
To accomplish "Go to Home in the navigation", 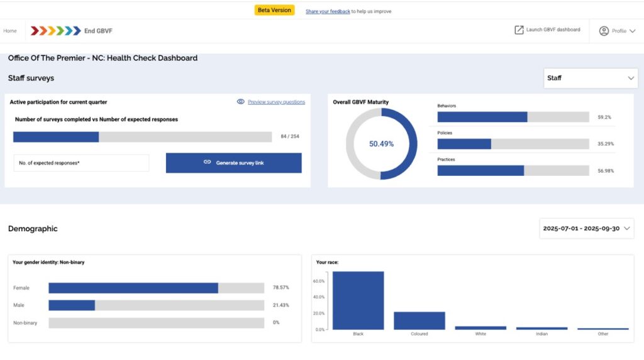I will [10, 31].
